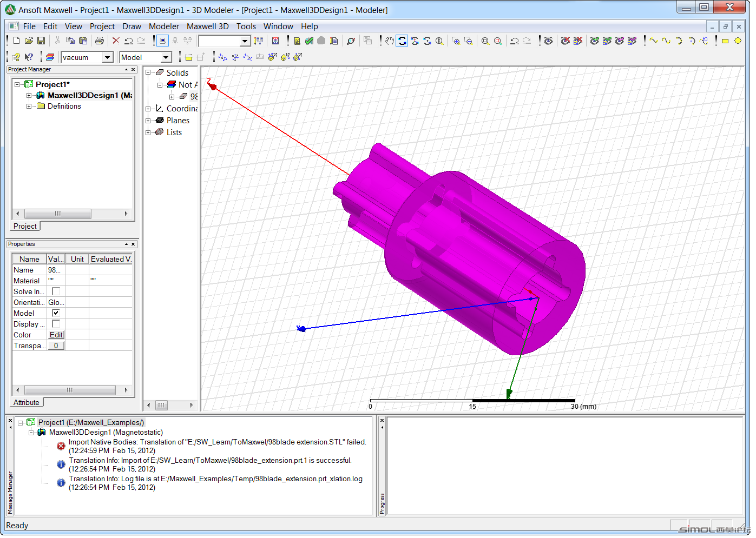The width and height of the screenshot is (756, 538).
Task: Expand the Planes tree node
Action: tap(148, 121)
